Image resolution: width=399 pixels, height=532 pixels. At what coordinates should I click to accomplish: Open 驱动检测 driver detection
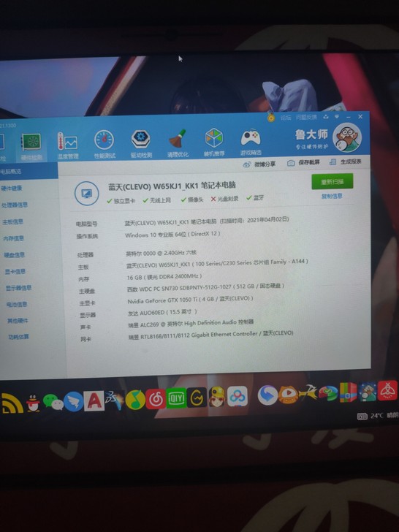click(141, 144)
